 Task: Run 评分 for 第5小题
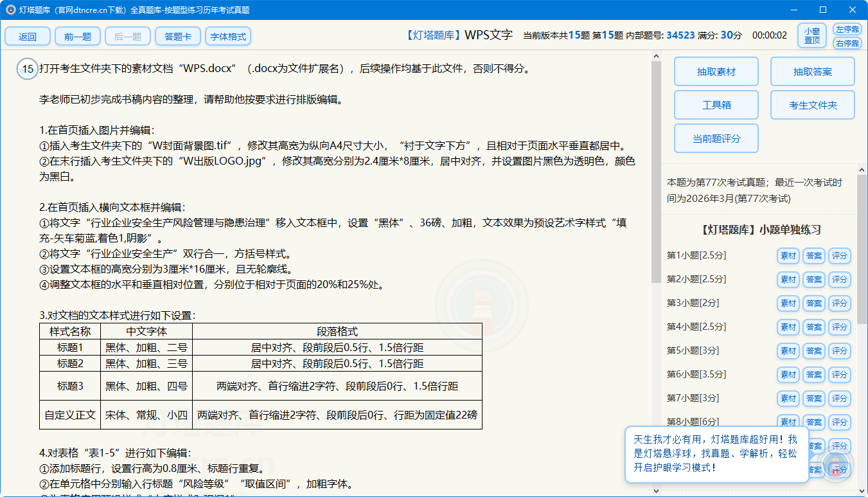[840, 351]
